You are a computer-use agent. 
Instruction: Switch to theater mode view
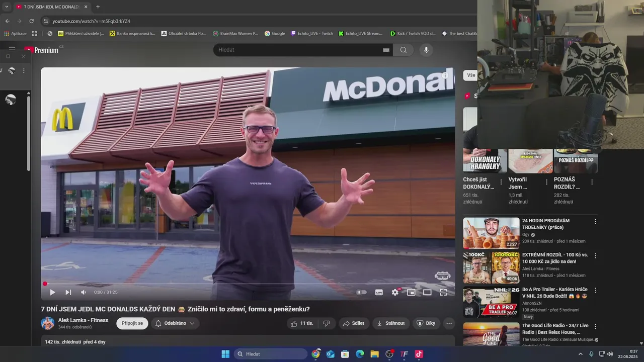427,292
